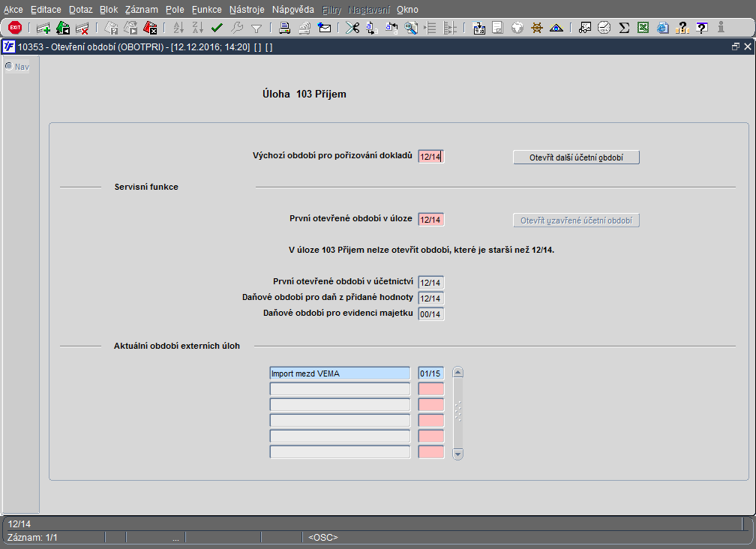This screenshot has height=549, width=756.
Task: Open the Záznam menu
Action: tap(141, 10)
